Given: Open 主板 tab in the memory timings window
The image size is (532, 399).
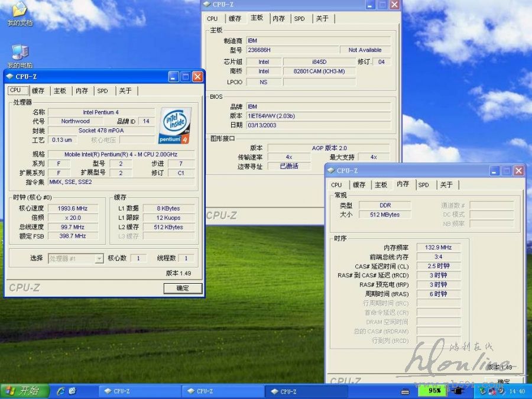Looking at the screenshot, I should [x=381, y=185].
